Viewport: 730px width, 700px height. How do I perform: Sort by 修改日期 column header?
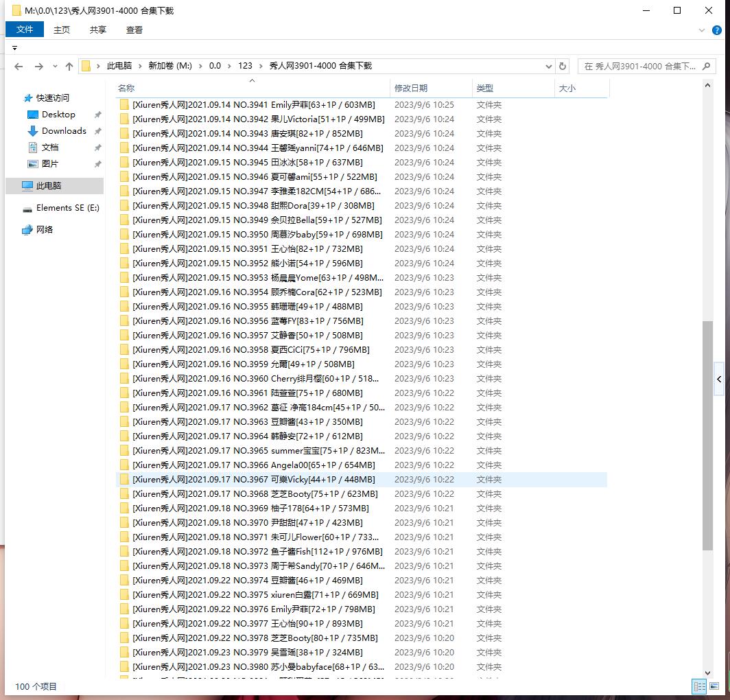coord(411,89)
